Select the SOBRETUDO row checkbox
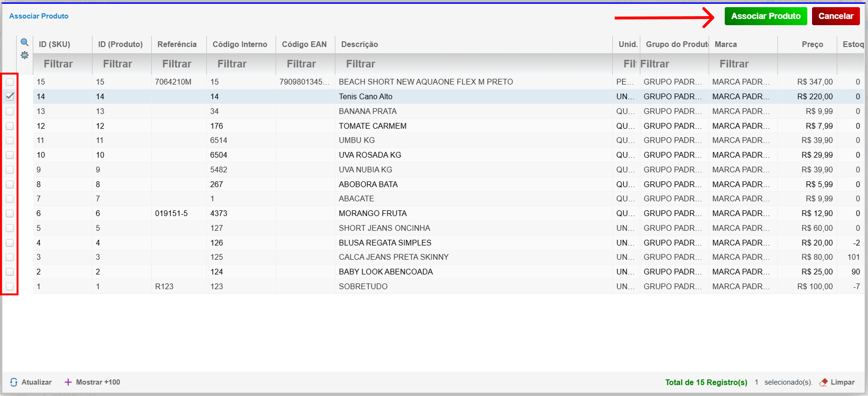The image size is (868, 396). [9, 286]
